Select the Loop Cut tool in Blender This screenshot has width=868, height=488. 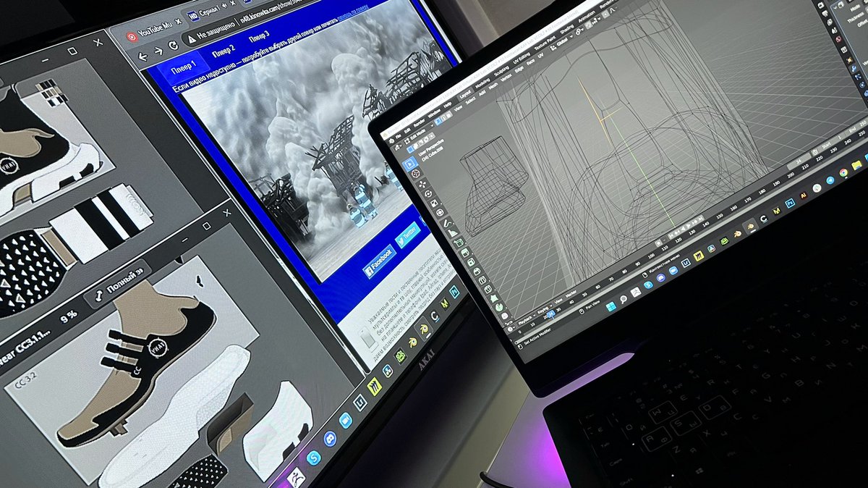click(x=482, y=280)
